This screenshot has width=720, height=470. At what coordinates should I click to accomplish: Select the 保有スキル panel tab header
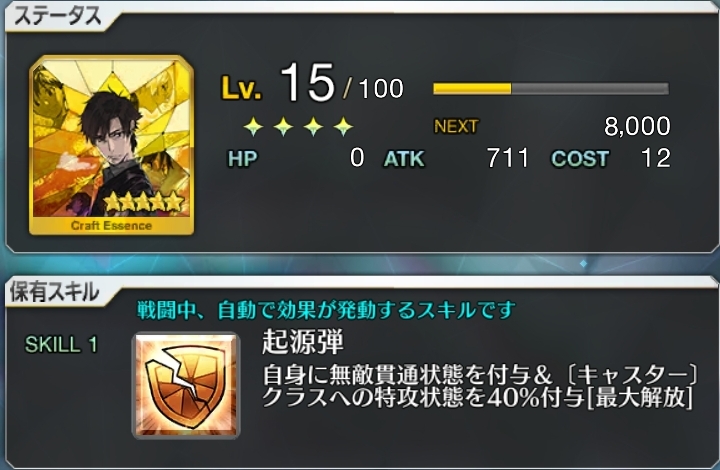pos(54,291)
